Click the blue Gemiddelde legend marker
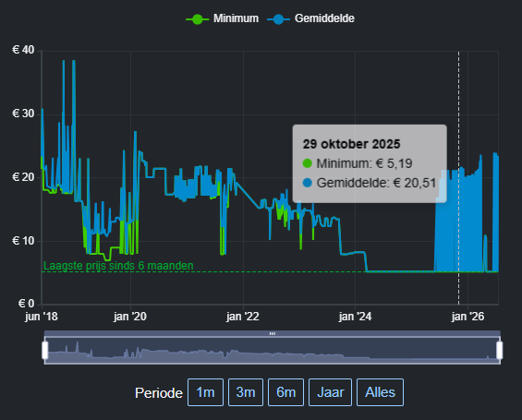The width and height of the screenshot is (522, 420). tap(279, 19)
